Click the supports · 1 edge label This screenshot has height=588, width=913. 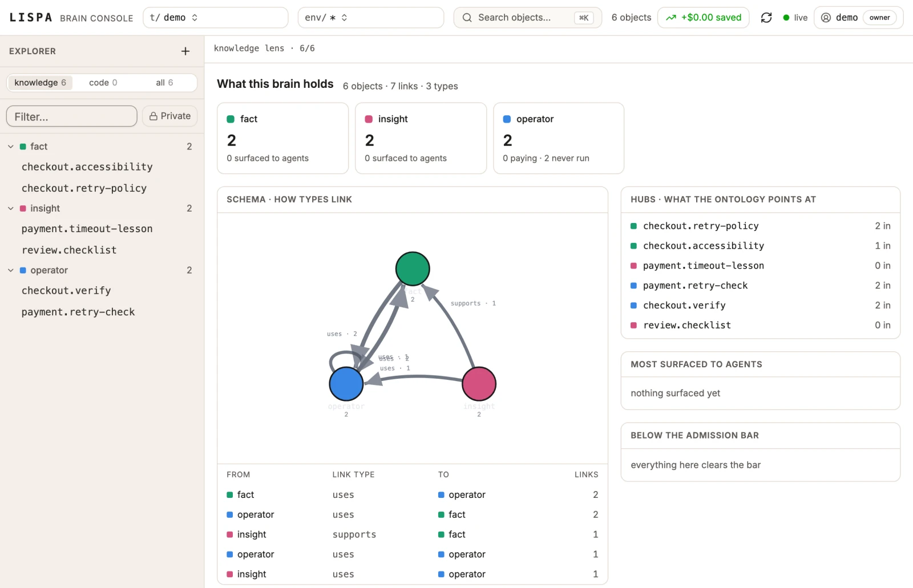(473, 303)
